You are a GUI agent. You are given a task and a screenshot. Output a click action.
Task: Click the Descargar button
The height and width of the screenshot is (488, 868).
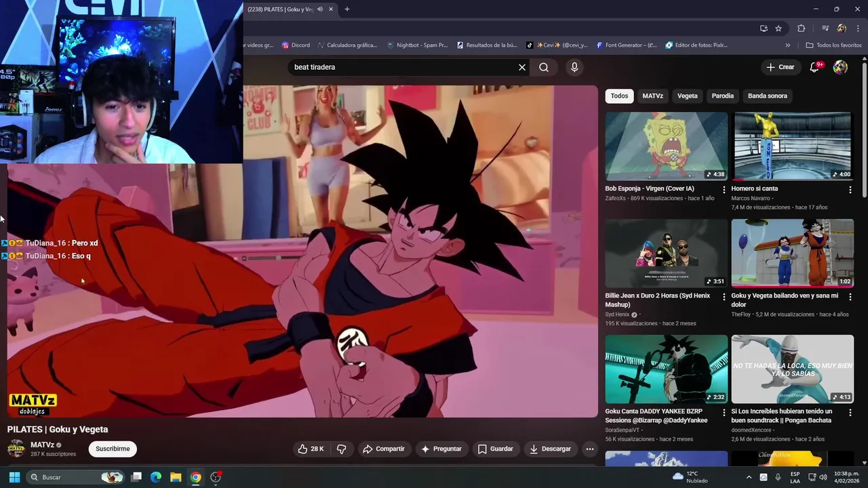(550, 449)
